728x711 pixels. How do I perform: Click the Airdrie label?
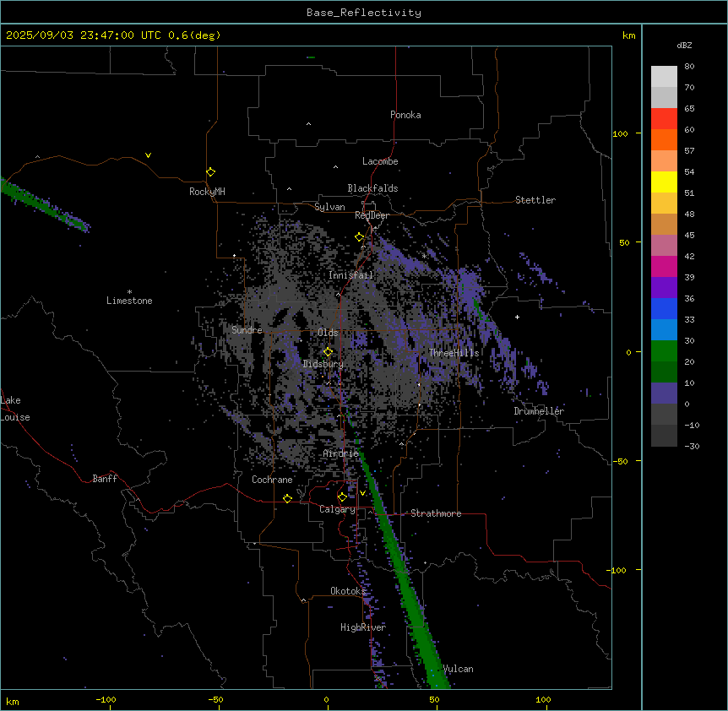[341, 453]
